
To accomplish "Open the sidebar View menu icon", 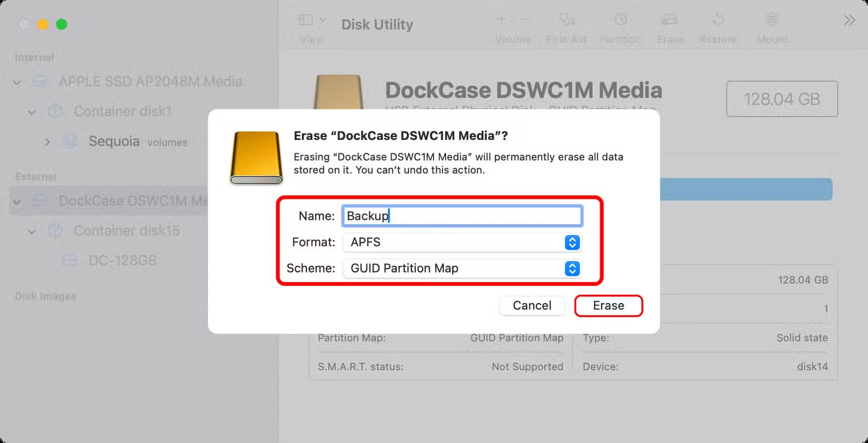I will pyautogui.click(x=312, y=21).
